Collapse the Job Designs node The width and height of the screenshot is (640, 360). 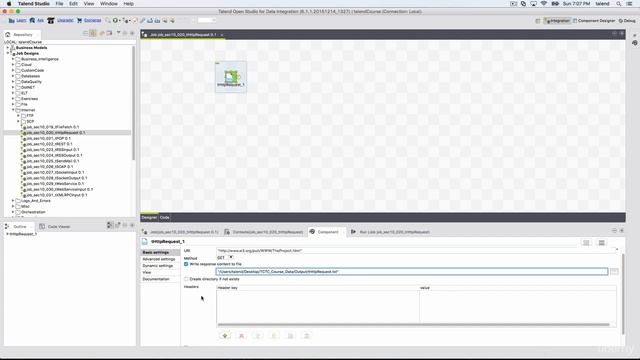tap(7, 53)
